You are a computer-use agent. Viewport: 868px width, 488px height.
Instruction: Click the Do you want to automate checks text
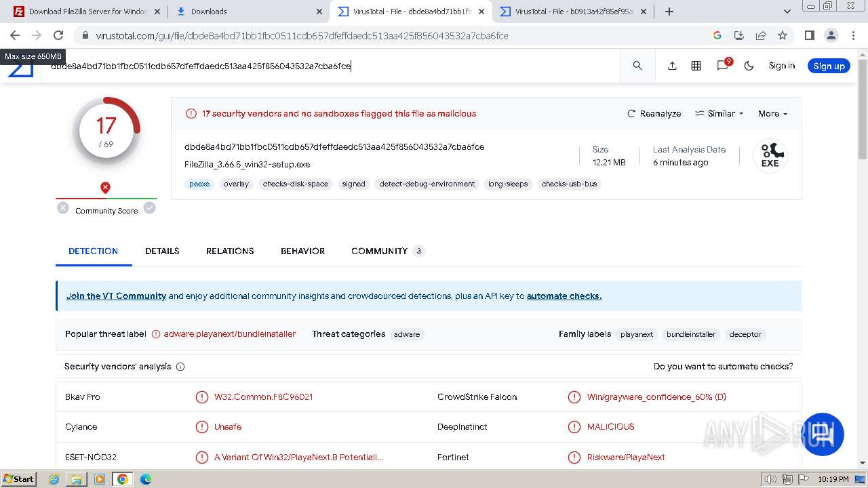723,367
